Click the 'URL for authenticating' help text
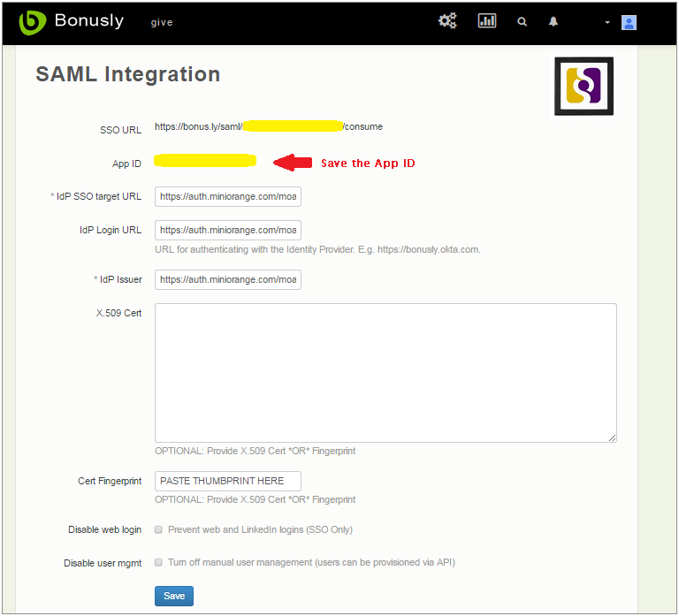The height and width of the screenshot is (616, 679). (318, 249)
